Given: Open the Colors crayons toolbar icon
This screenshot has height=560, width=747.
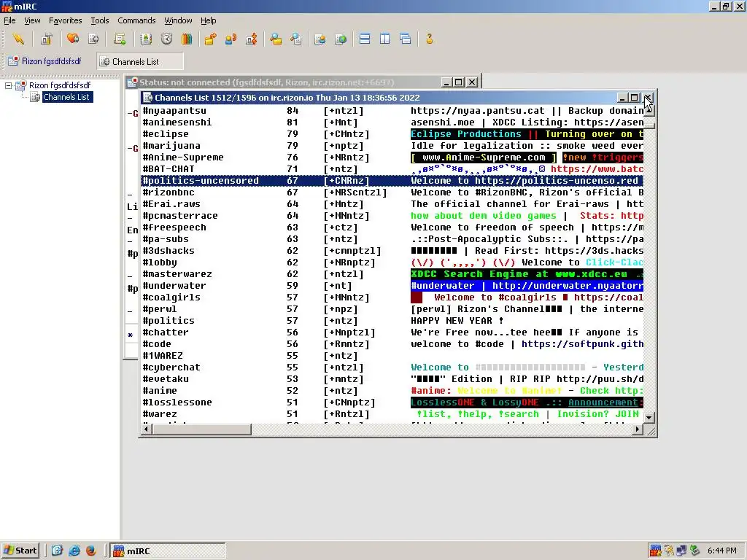Looking at the screenshot, I should tap(187, 39).
